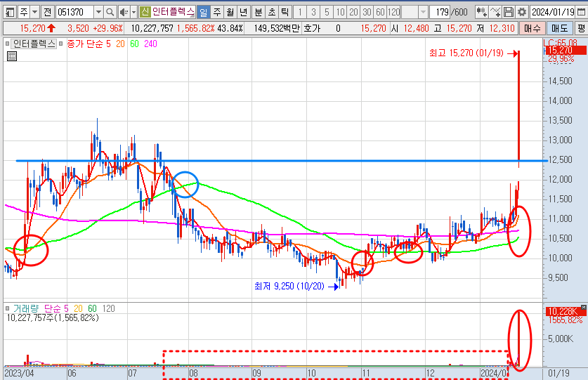This screenshot has width=588, height=380.
Task: Click the 매도 sell button
Action: pyautogui.click(x=559, y=28)
